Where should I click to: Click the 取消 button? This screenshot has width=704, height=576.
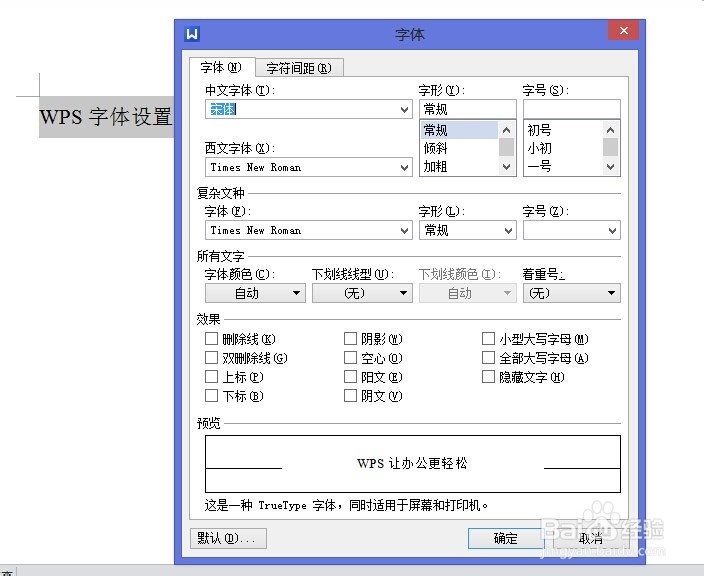coord(590,538)
